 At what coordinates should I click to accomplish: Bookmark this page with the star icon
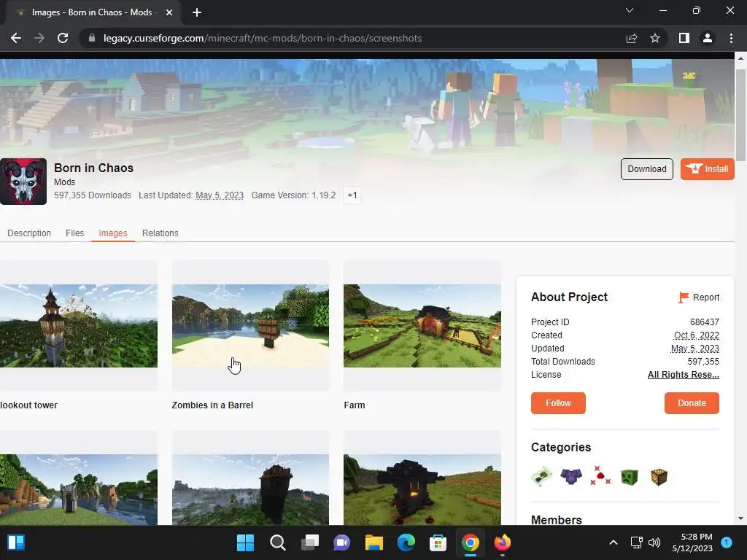(x=655, y=38)
